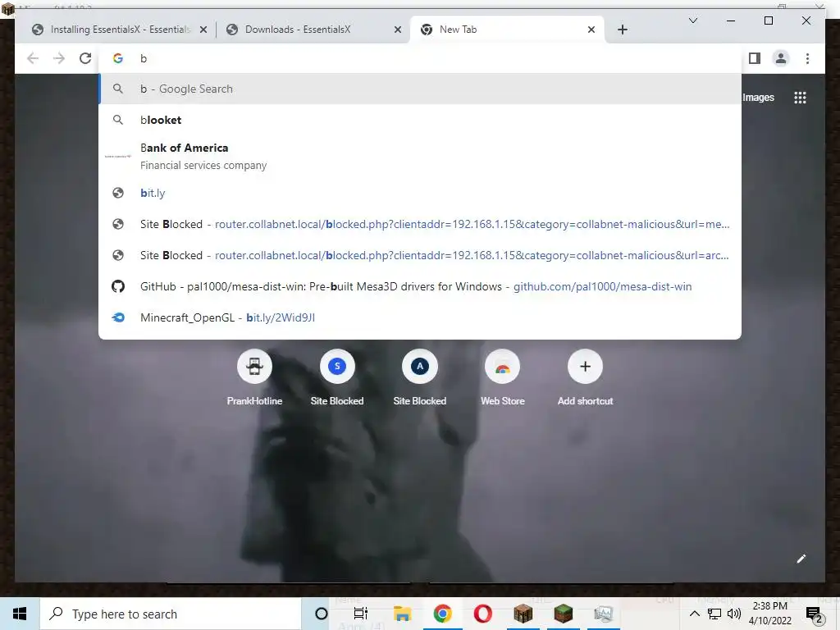Open Task View on the taskbar
The width and height of the screenshot is (840, 630).
361,614
